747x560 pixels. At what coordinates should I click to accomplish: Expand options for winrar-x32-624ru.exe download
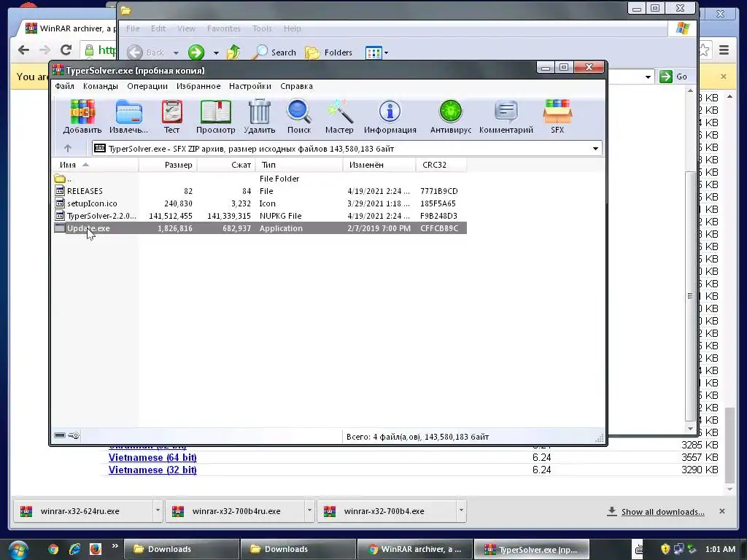click(158, 510)
